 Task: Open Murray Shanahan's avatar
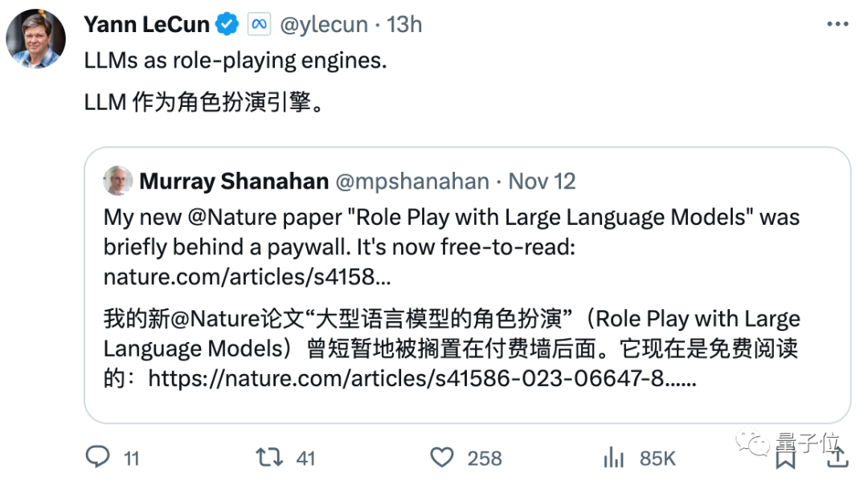coord(118,181)
